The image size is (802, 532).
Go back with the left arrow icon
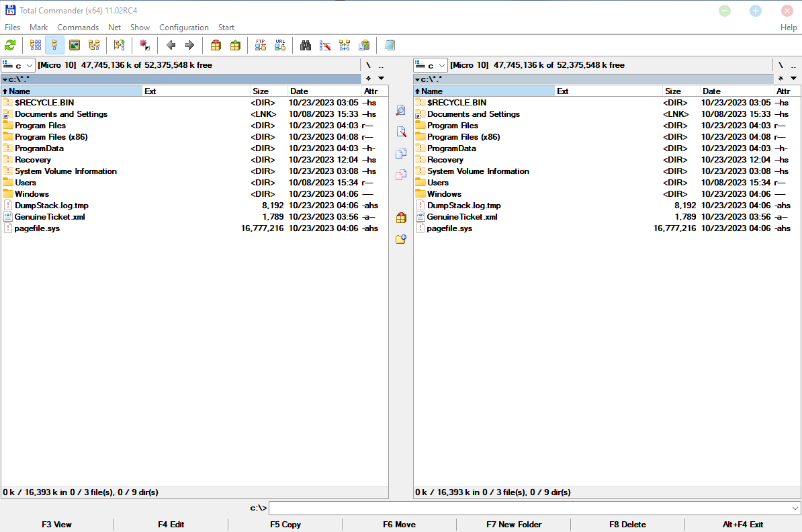click(x=171, y=45)
